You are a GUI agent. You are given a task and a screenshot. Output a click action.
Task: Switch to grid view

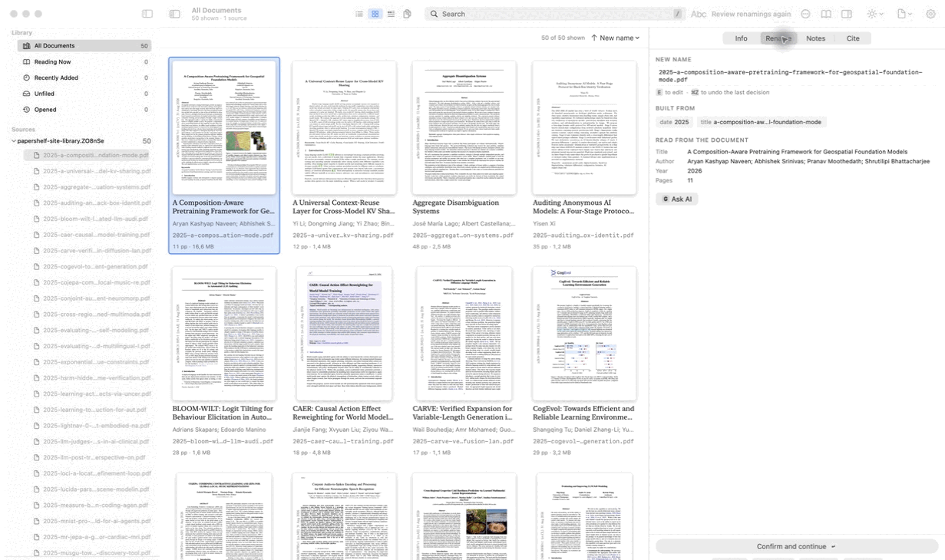[375, 14]
